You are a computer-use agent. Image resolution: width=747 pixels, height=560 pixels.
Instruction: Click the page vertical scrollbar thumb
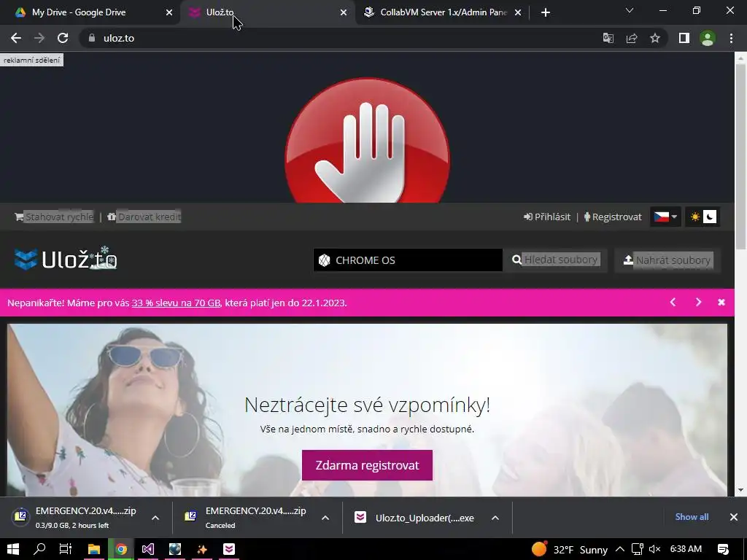741,155
